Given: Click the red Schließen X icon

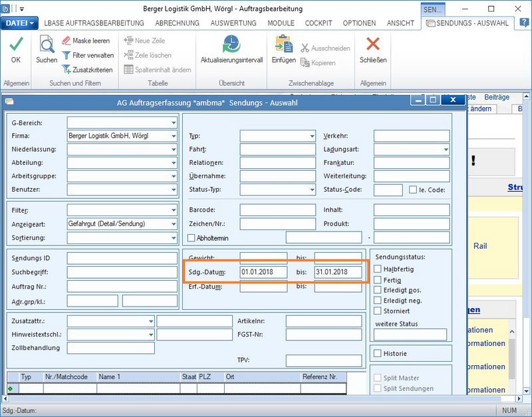Looking at the screenshot, I should point(373,44).
